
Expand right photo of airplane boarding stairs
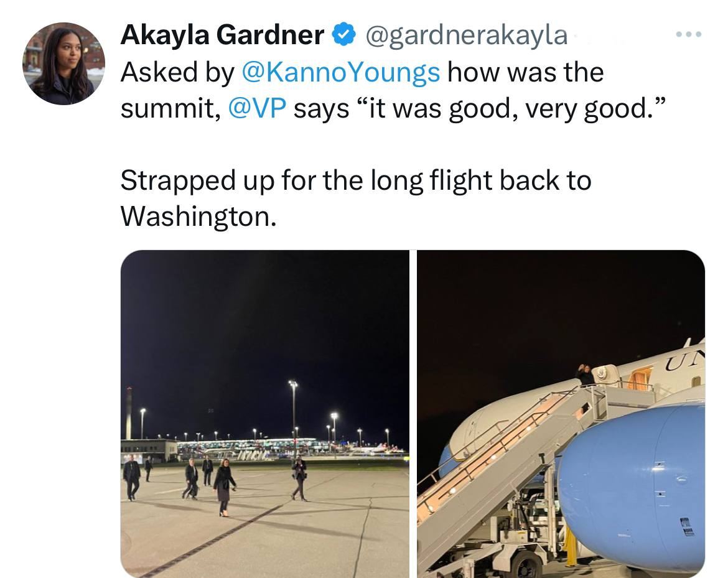561,414
